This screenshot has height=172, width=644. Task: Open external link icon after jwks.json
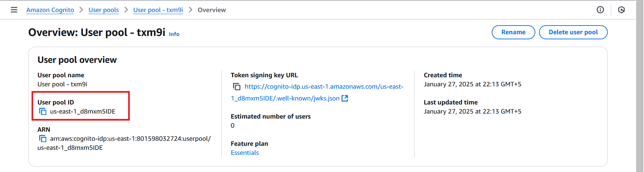pos(345,98)
